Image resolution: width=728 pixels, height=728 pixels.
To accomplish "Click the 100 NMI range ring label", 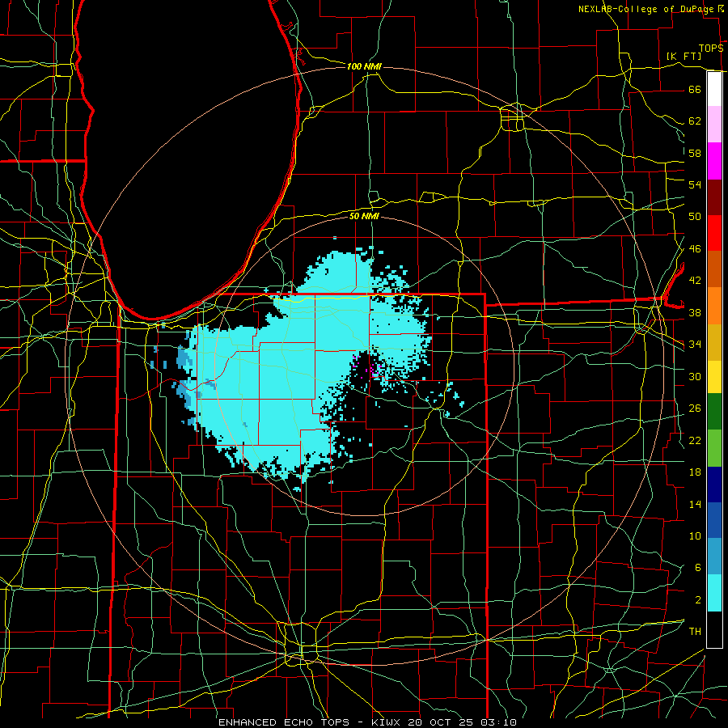I will (x=364, y=66).
